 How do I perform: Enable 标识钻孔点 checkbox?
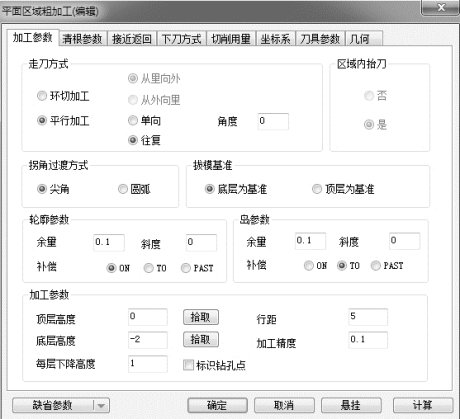[188, 365]
